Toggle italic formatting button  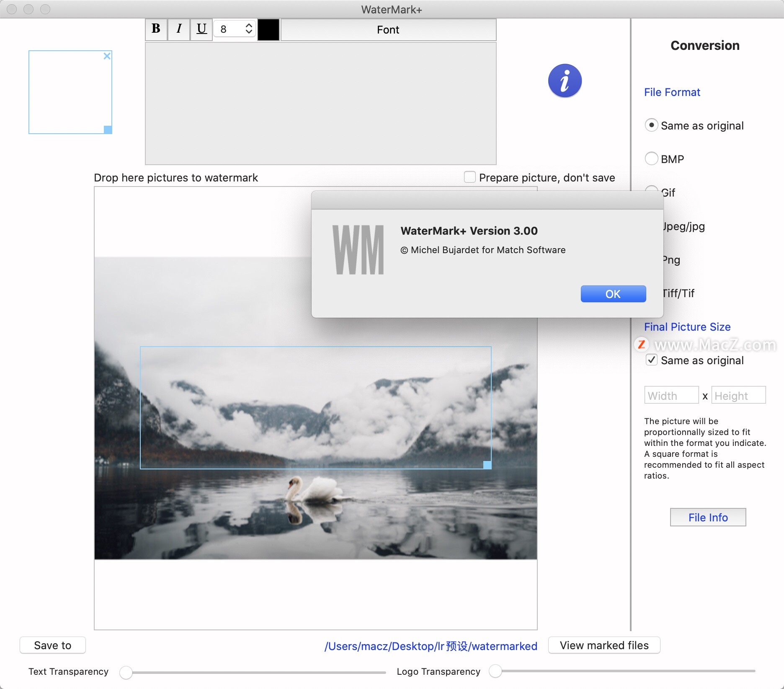click(179, 29)
